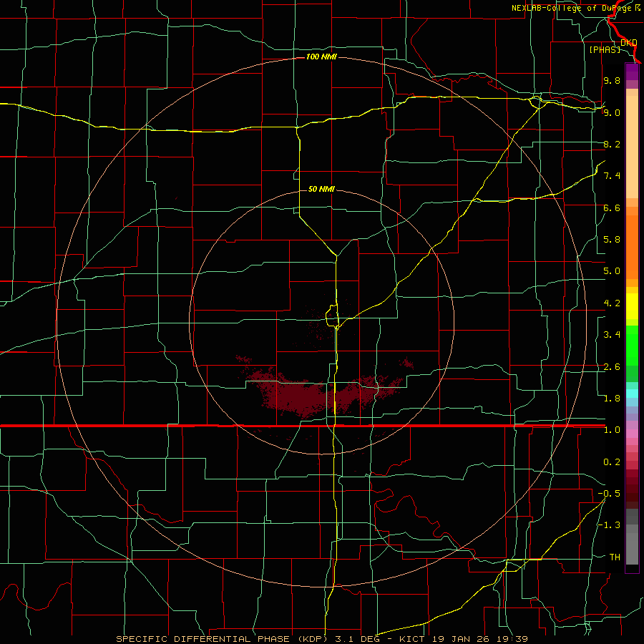This screenshot has height=644, width=644.
Task: Select the 6.6 value on color scale
Action: [x=612, y=208]
